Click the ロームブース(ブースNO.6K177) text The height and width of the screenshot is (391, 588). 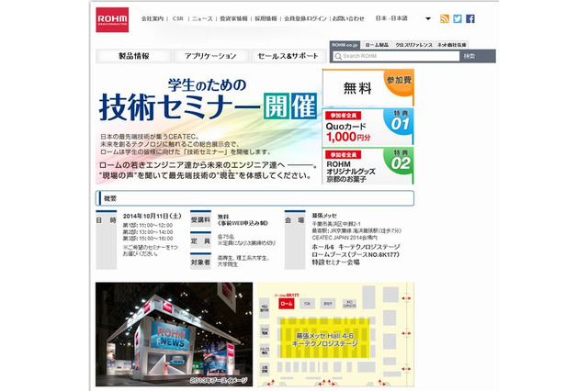coord(356,254)
